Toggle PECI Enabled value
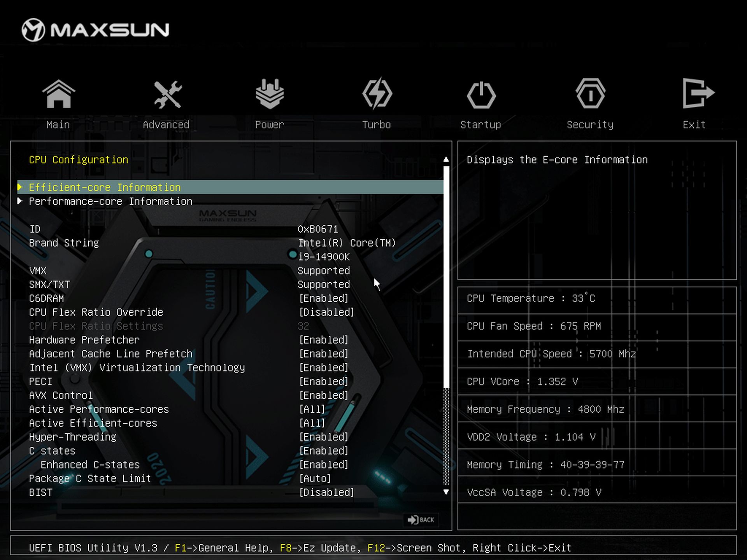The width and height of the screenshot is (747, 560). pos(324,381)
